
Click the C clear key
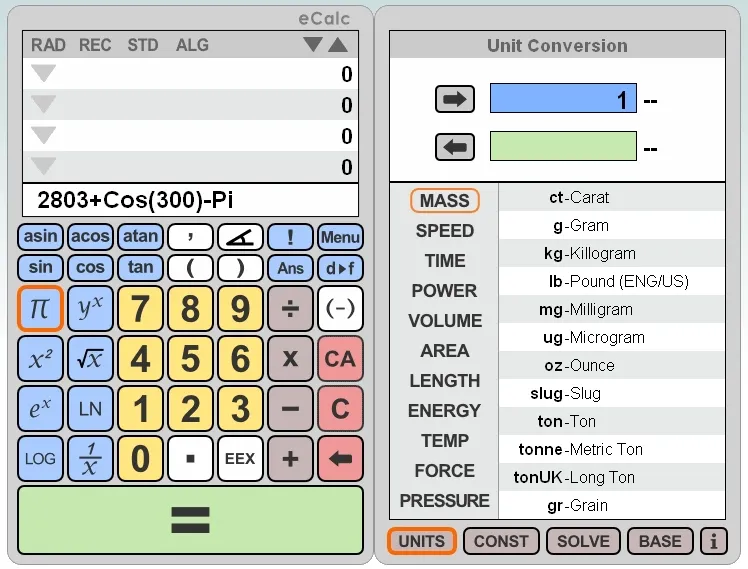[340, 409]
